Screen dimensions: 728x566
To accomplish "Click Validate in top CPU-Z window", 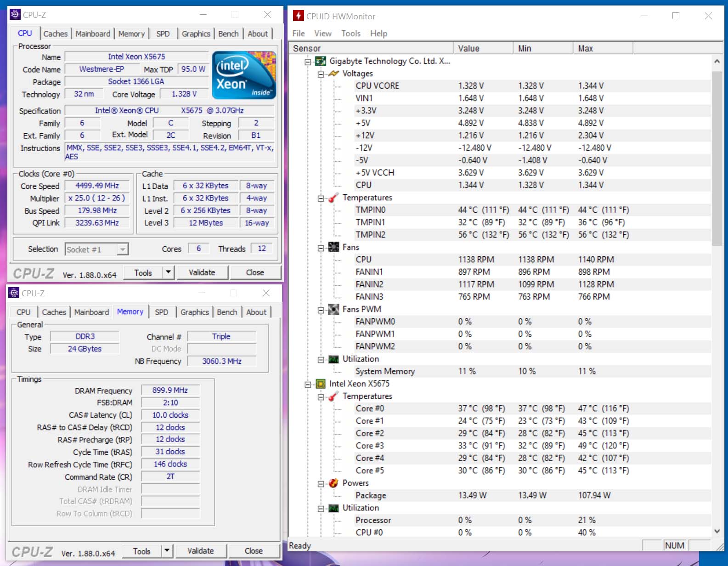I will [202, 272].
